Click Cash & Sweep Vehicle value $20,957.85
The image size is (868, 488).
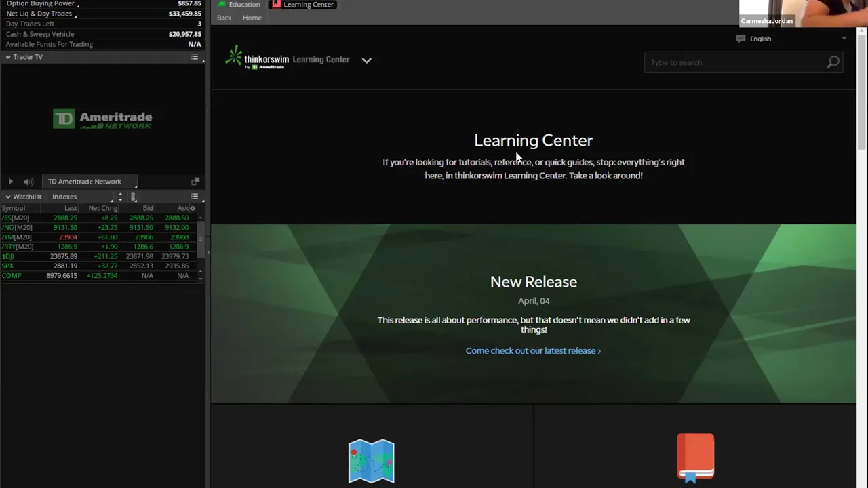pyautogui.click(x=185, y=34)
